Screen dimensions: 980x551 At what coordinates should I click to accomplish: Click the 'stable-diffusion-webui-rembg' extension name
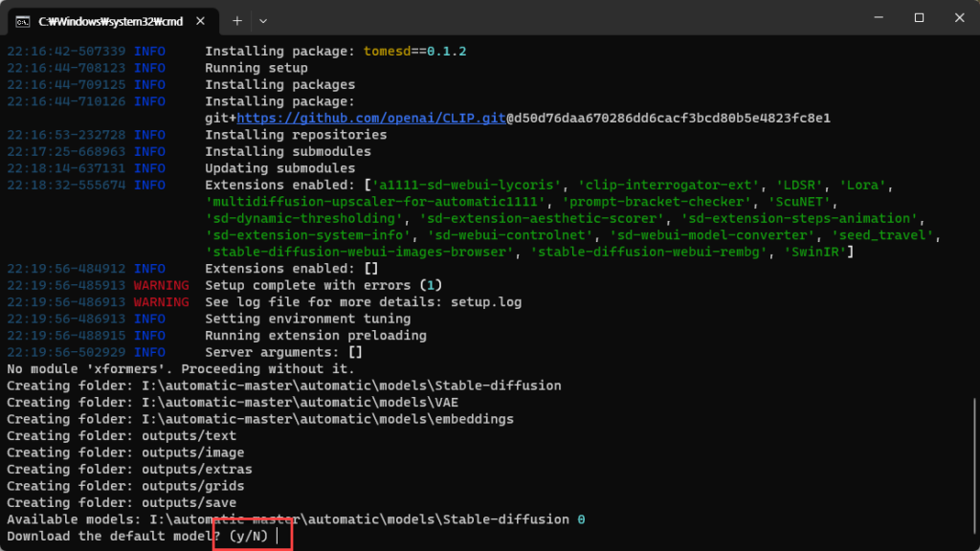(648, 252)
